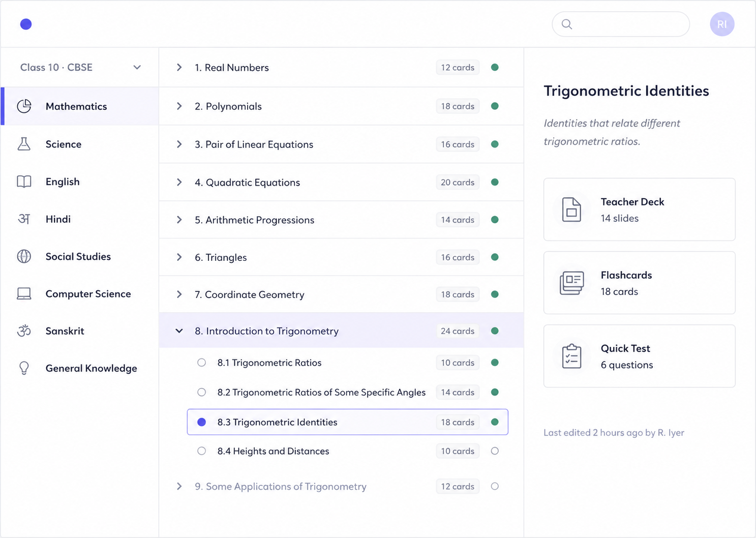Open the Class 10 · CBSE dropdown
The width and height of the screenshot is (756, 538).
[80, 67]
